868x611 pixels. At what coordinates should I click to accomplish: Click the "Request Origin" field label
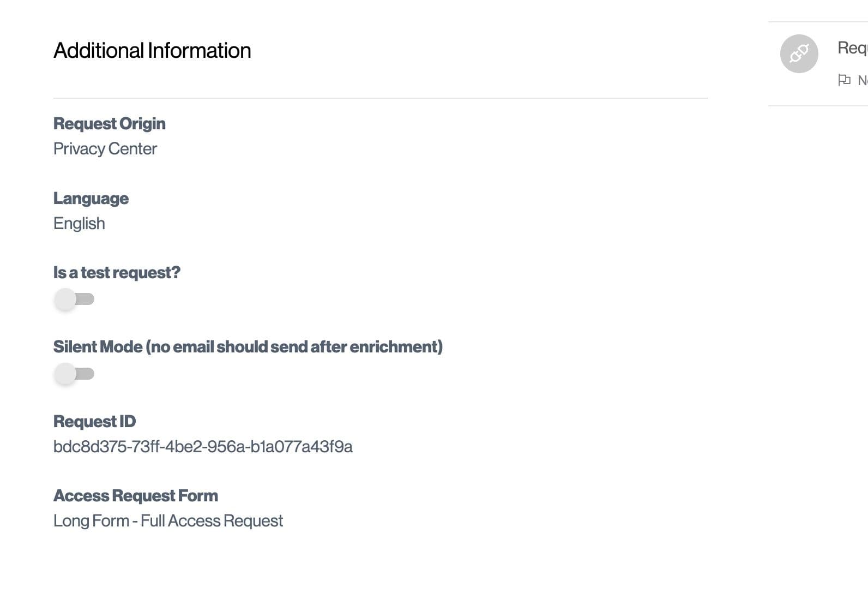tap(109, 124)
